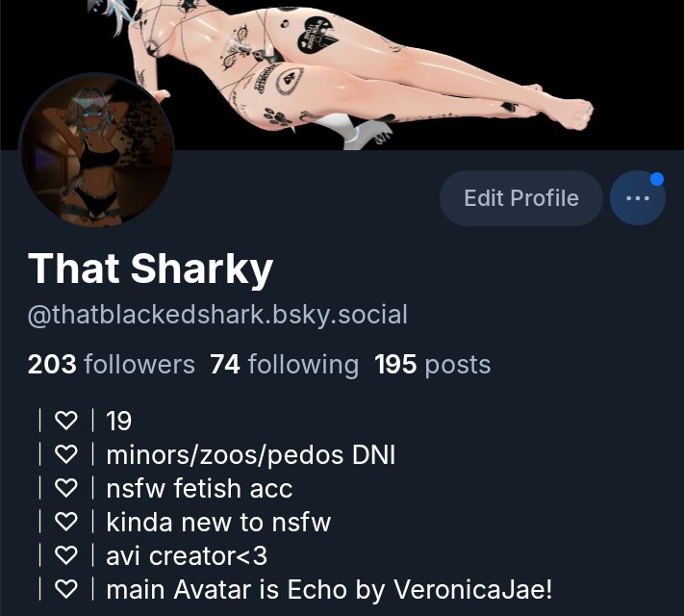Open the 74 following list

click(x=285, y=364)
